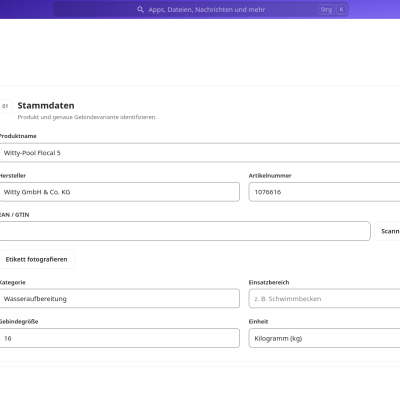The image size is (400, 400).
Task: Click the 'Produkt und genaue Gebindevariante identifizieren.' text
Action: click(x=87, y=117)
